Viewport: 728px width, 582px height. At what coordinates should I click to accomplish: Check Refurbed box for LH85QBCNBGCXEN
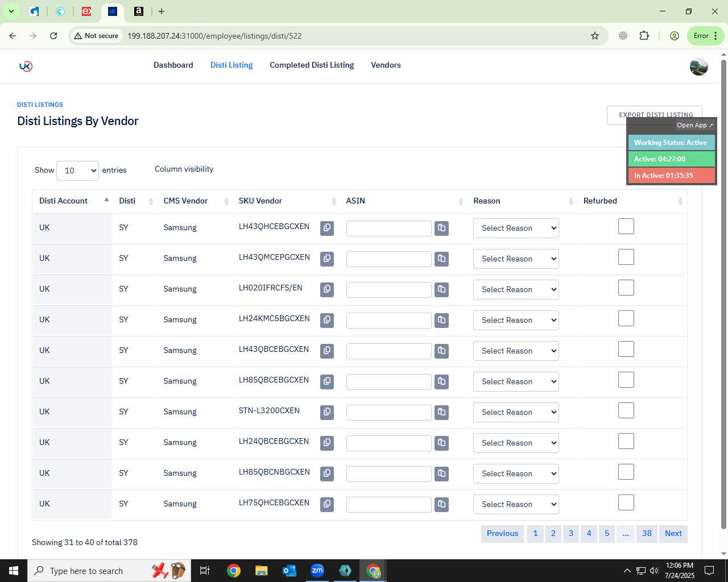626,472
